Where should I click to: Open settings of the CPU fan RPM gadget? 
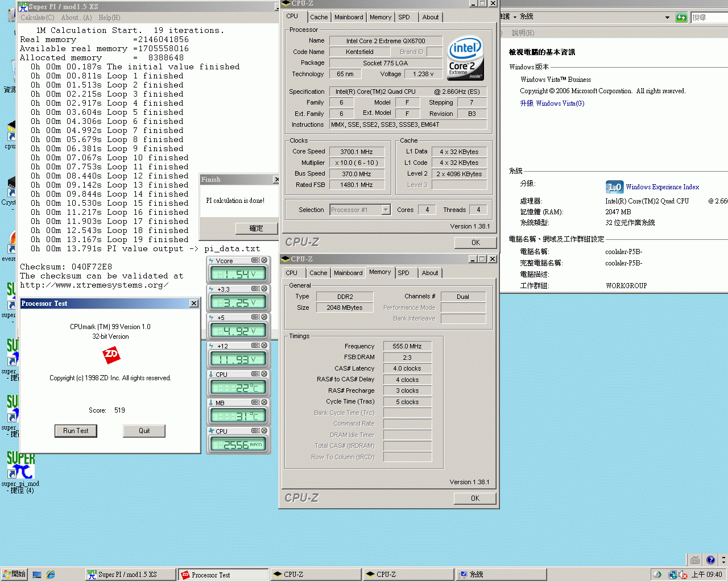tap(256, 431)
